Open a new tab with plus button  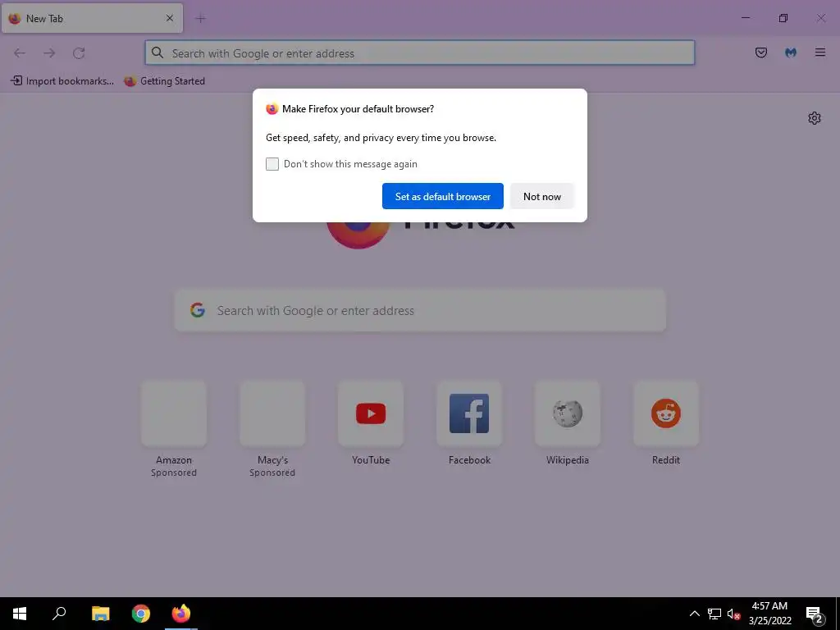pyautogui.click(x=200, y=19)
